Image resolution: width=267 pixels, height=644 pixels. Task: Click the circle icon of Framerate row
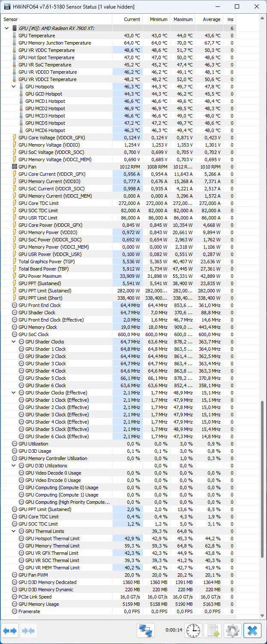coord(15,611)
